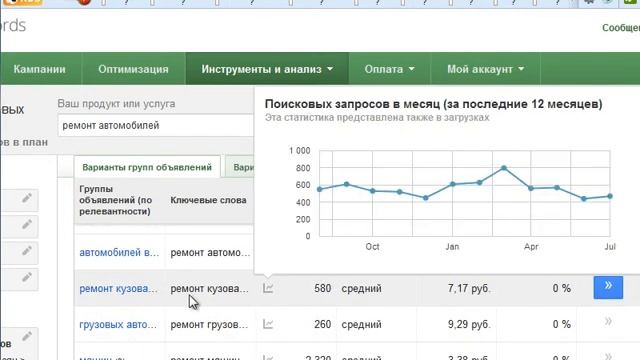This screenshot has width=640, height=360.
Task: Expand the Инструменты и анализ menu
Action: (x=267, y=69)
